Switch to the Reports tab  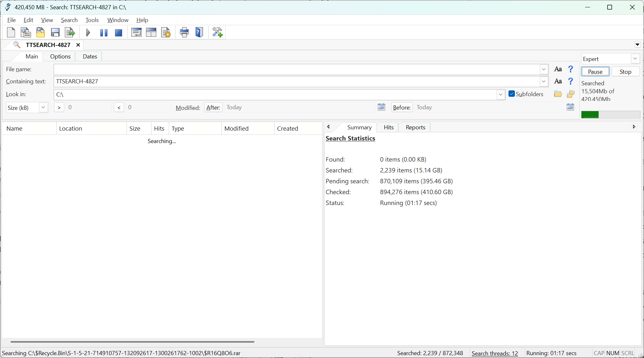(x=415, y=127)
